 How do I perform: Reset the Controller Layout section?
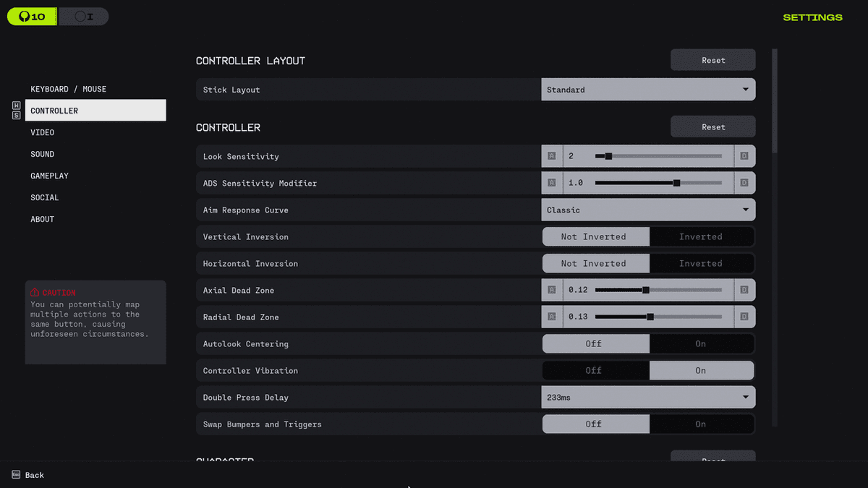click(x=712, y=60)
